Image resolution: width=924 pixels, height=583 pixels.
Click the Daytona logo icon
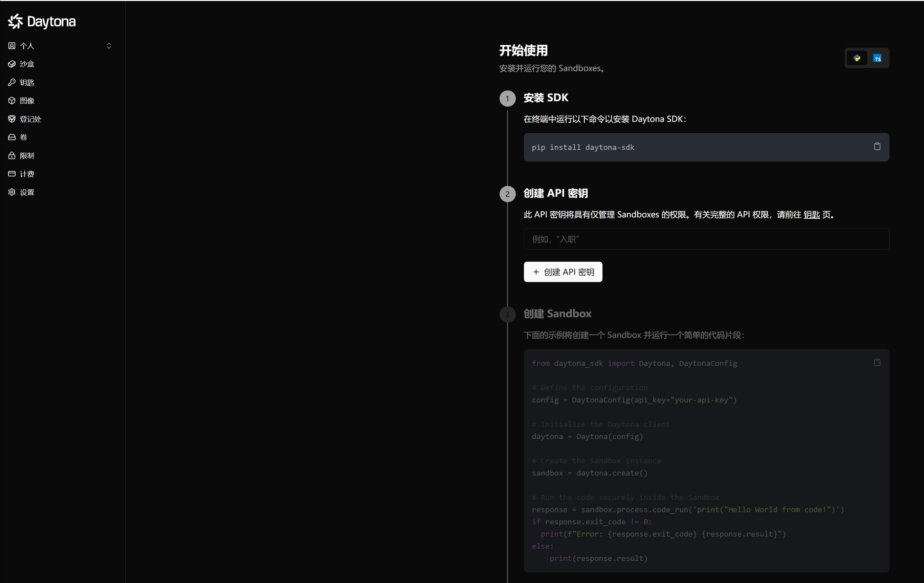16,21
